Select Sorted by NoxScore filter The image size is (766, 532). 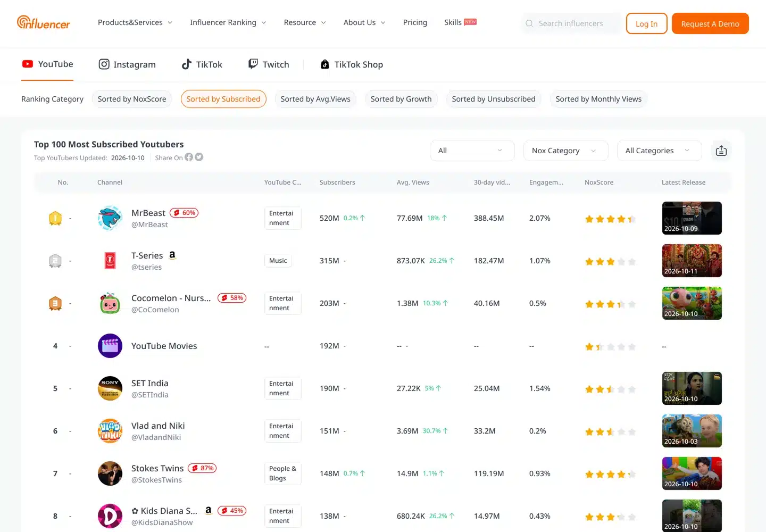132,99
